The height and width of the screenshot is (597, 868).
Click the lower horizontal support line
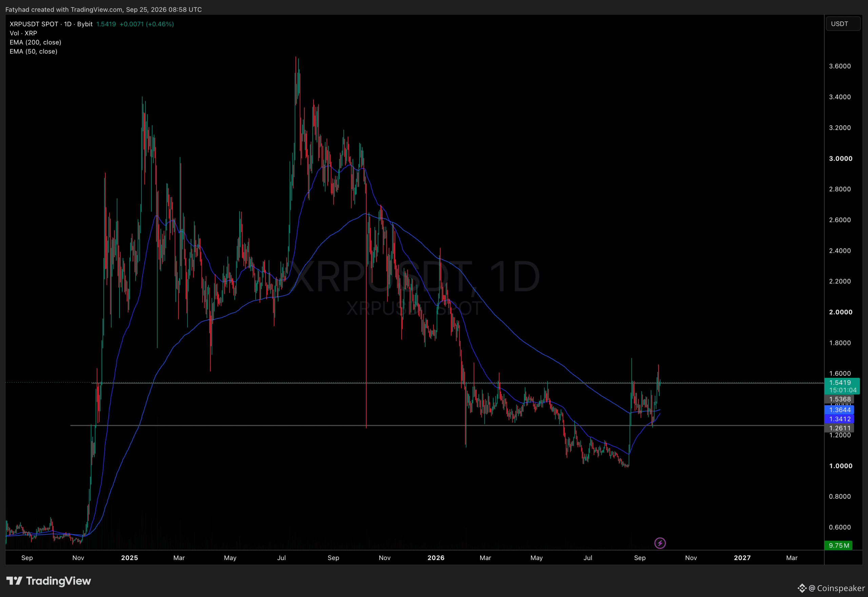(x=447, y=425)
